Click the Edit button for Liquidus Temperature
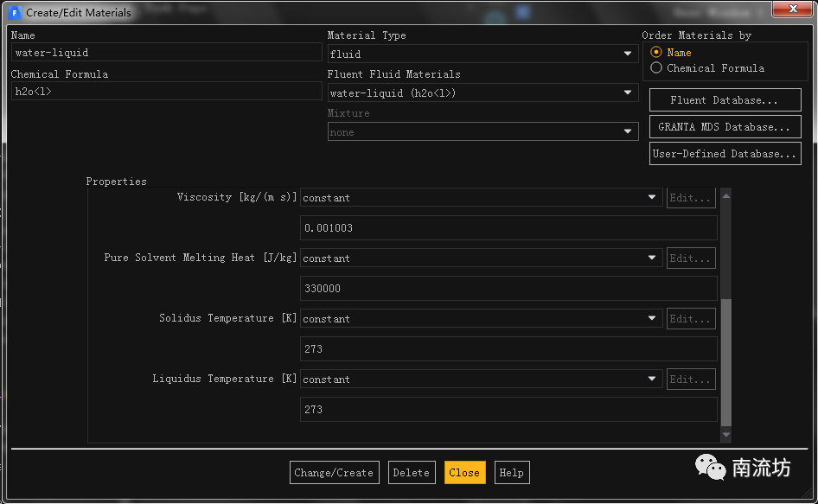This screenshot has width=818, height=504. coord(691,380)
